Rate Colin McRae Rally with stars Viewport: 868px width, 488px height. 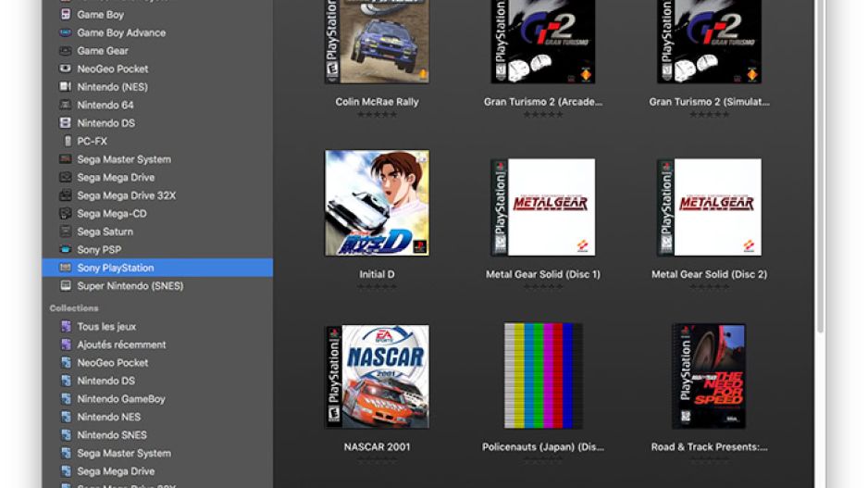(377, 115)
